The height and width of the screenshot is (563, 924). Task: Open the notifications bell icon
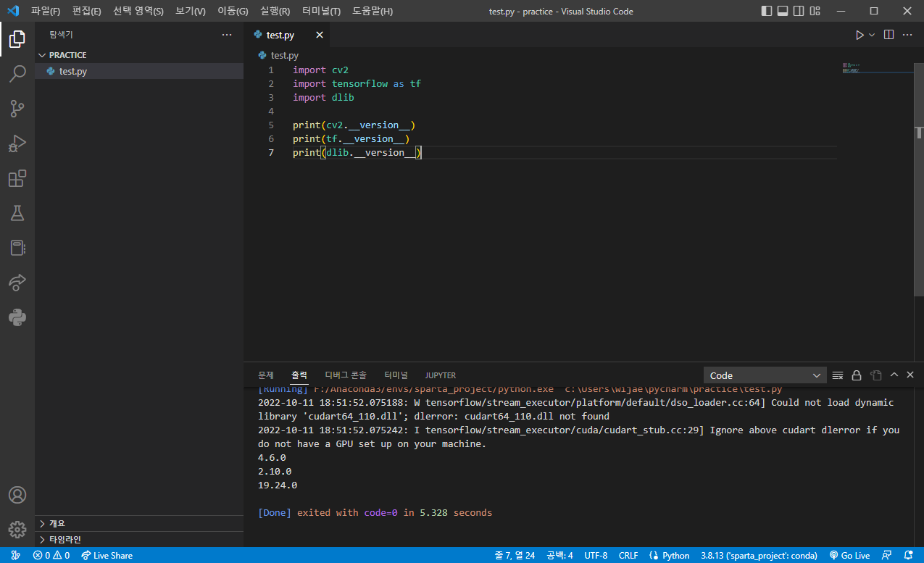[x=909, y=555]
